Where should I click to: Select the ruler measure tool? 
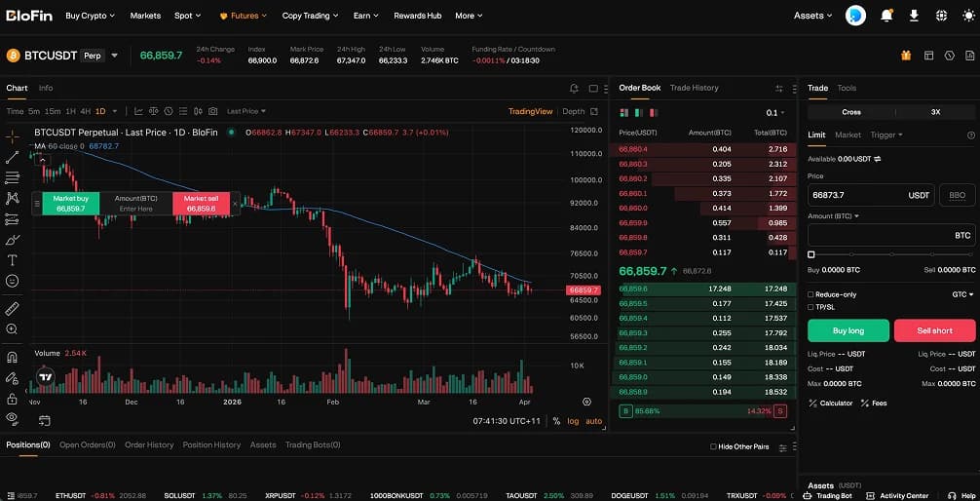pos(13,308)
